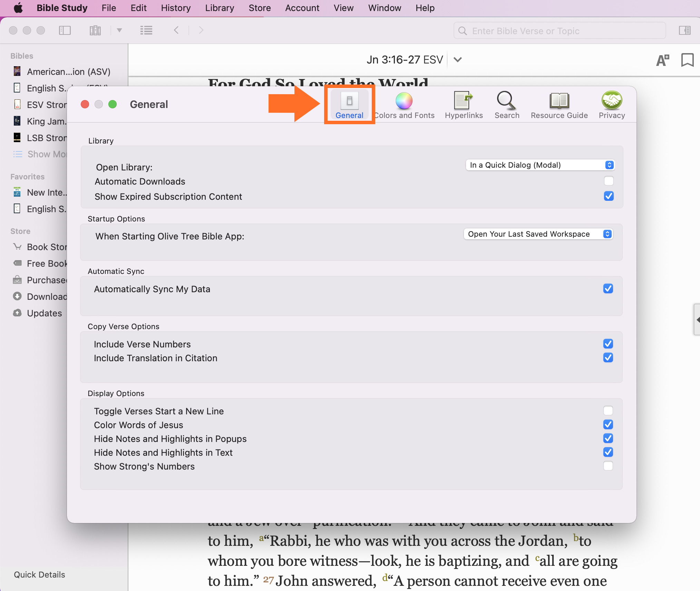Open the Open Library mode dropdown

tap(540, 165)
